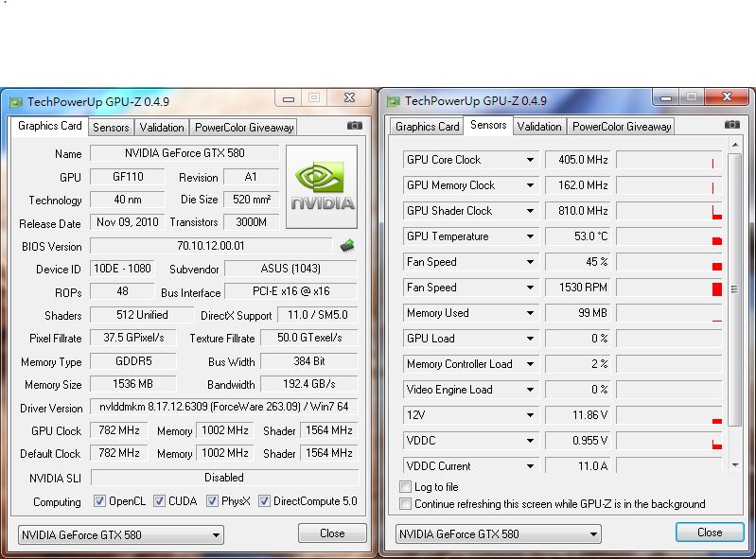Screen dimensions: 756x559
Task: Click the Name field NVIDIA GeForce GTX 580
Action: (x=185, y=153)
